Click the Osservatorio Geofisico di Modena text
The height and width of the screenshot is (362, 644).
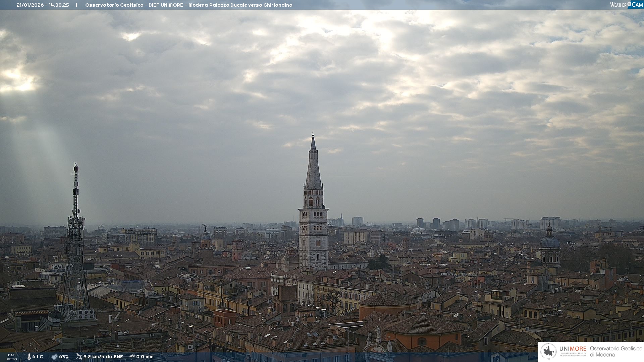point(616,352)
